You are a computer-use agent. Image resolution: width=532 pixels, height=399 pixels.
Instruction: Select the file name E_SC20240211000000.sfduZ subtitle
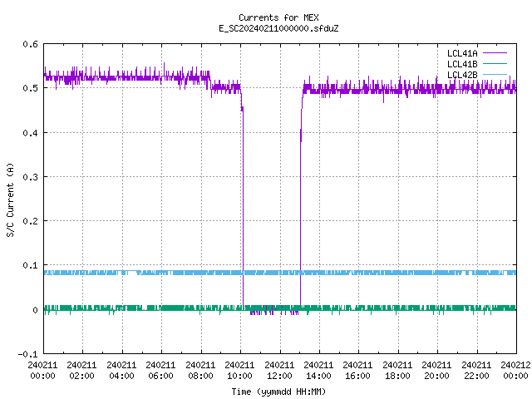pos(278,28)
